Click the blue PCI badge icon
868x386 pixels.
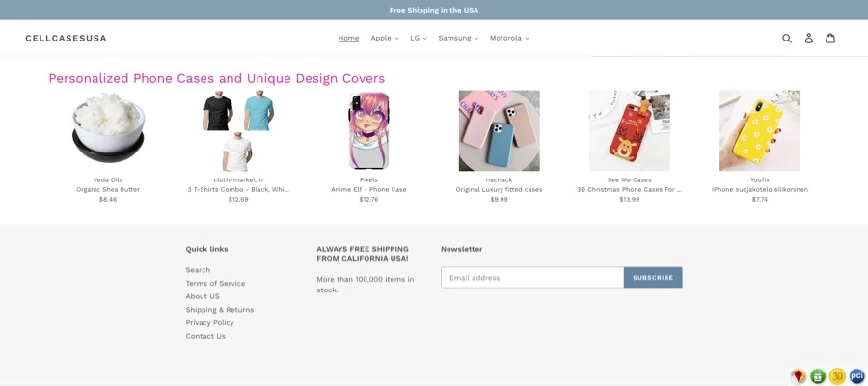(856, 375)
